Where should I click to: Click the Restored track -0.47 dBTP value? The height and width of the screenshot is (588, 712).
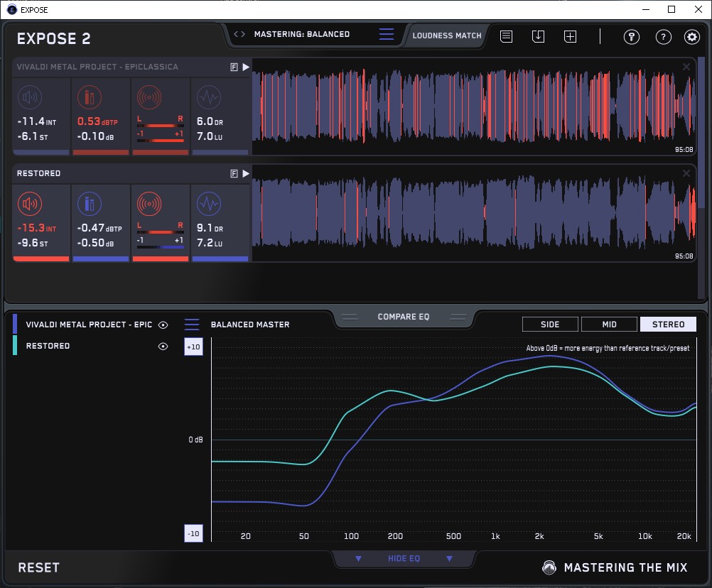click(x=99, y=228)
